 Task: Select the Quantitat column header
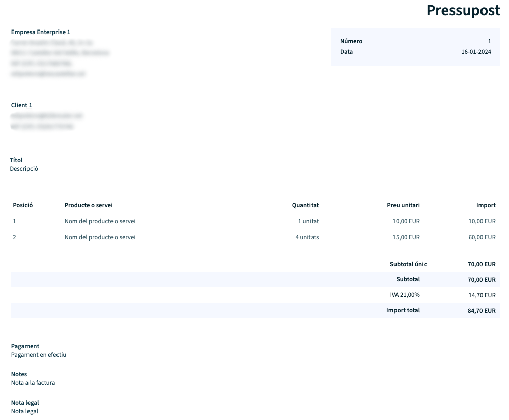(x=305, y=205)
